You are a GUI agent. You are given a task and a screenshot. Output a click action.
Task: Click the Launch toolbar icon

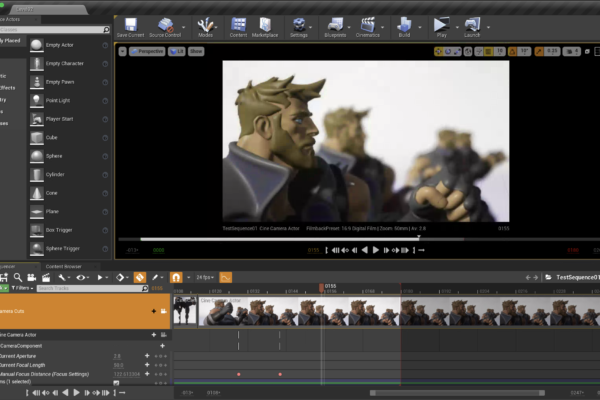[472, 27]
